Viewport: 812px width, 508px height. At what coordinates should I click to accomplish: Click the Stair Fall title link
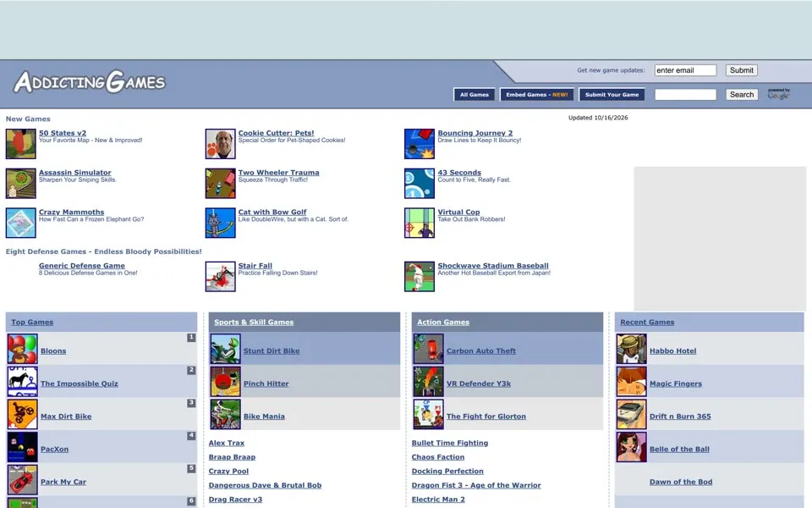click(255, 265)
